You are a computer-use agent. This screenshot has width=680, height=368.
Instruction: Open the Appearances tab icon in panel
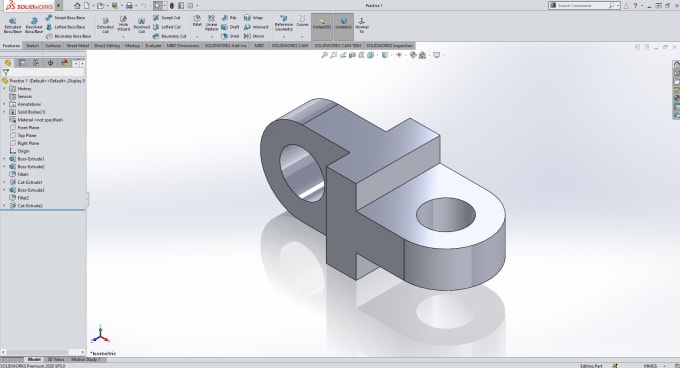click(65, 63)
